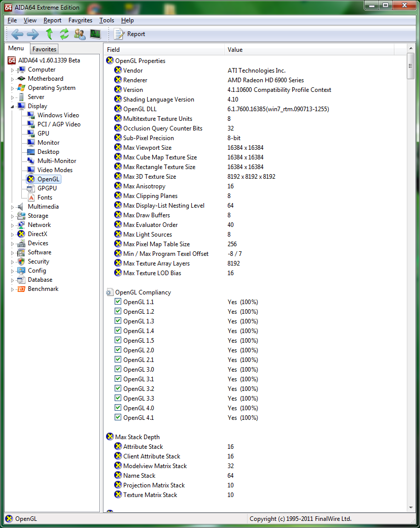Toggle the OpenGL 1.3 checkbox
The width and height of the screenshot is (420, 528).
[118, 320]
